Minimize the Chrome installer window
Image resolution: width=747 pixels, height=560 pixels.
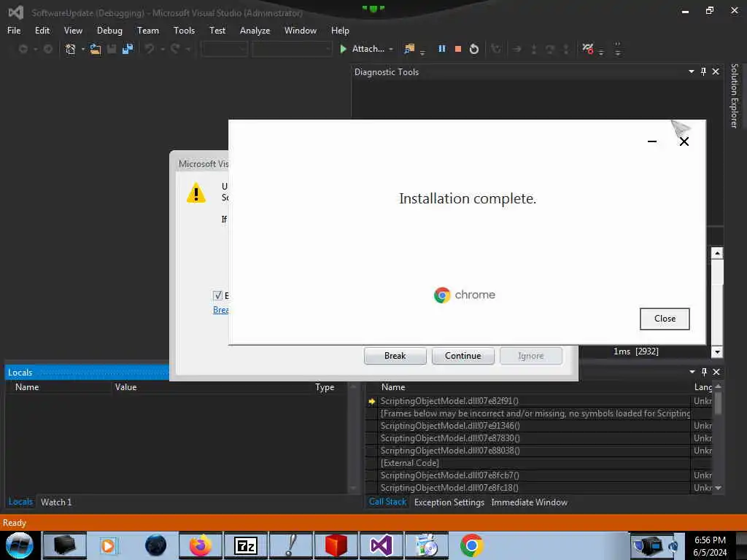pos(652,141)
